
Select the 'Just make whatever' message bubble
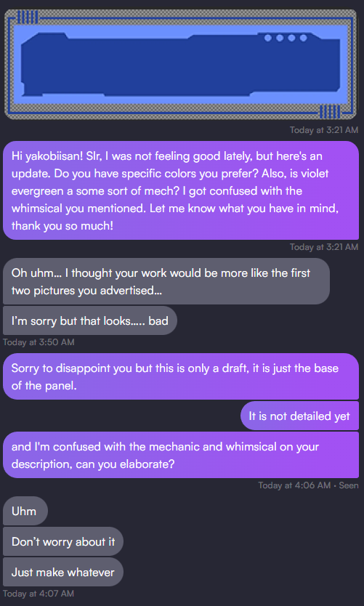[x=63, y=572]
